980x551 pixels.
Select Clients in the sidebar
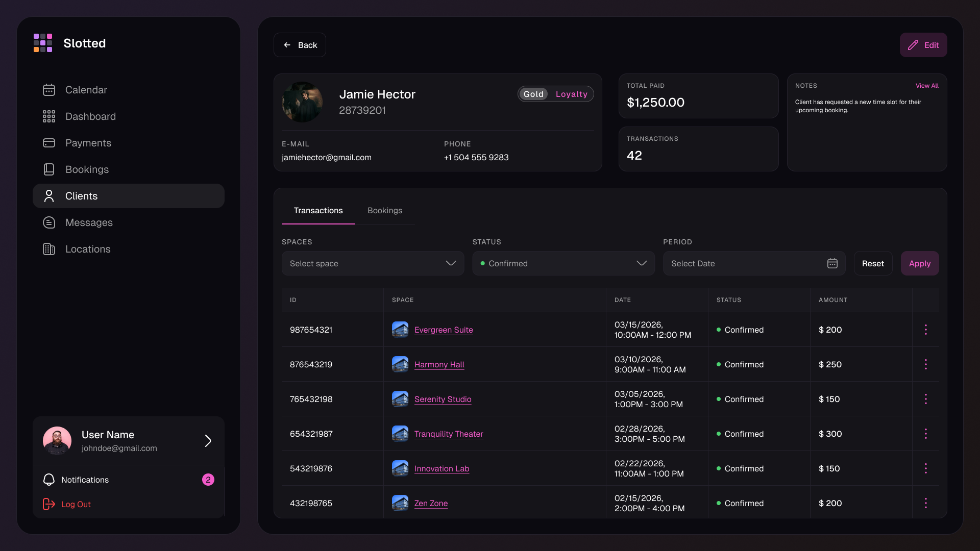129,196
